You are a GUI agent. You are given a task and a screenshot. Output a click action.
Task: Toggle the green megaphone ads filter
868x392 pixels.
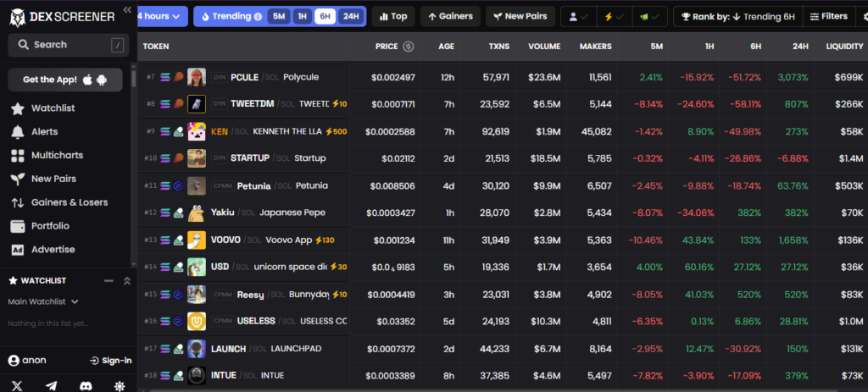tap(648, 16)
